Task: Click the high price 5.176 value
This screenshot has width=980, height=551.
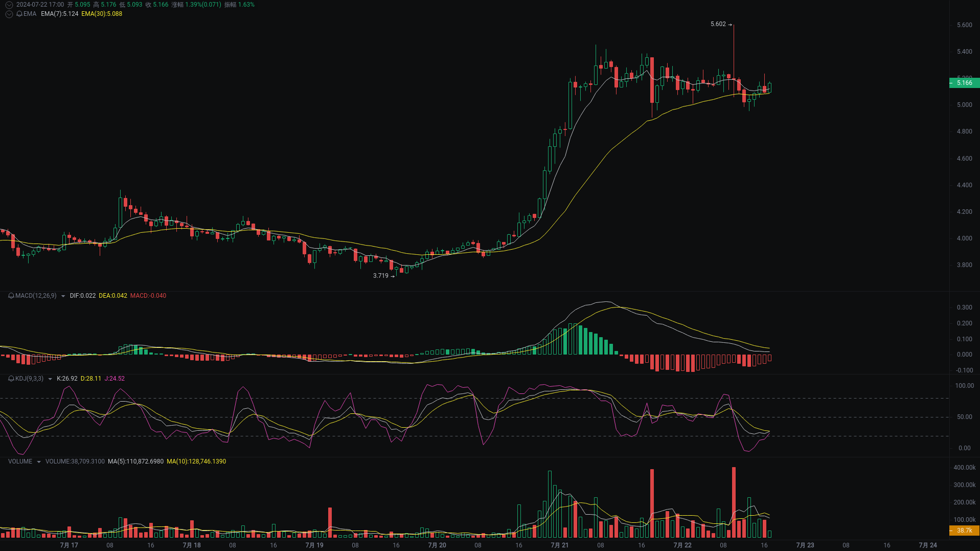Action: pyautogui.click(x=108, y=5)
